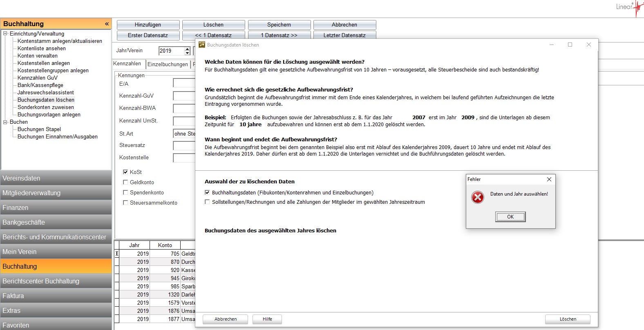Viewport: 644px width, 330px height.
Task: Open the Faktura module
Action: click(56, 296)
